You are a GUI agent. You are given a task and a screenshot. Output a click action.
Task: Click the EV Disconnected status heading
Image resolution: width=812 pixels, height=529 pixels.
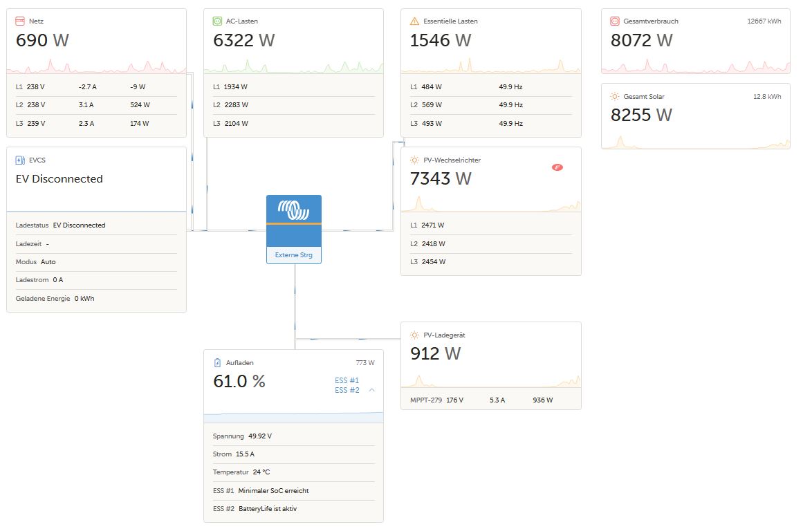pos(59,179)
